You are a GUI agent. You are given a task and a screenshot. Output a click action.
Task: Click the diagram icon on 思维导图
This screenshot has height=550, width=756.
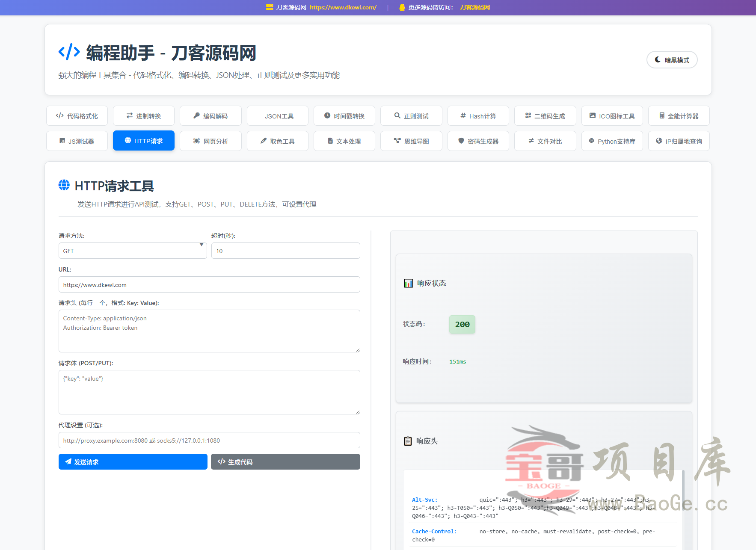(397, 141)
